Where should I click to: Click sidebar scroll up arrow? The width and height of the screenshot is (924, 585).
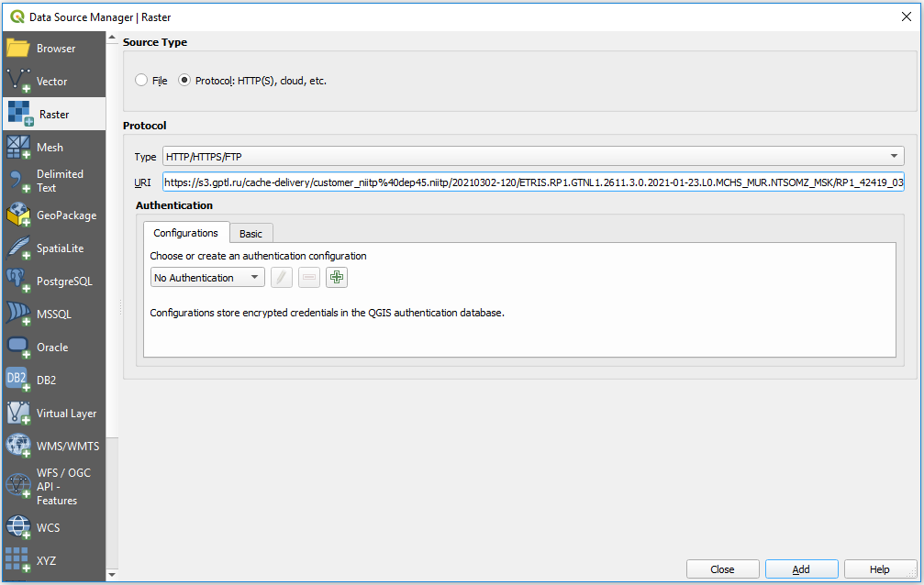point(112,37)
